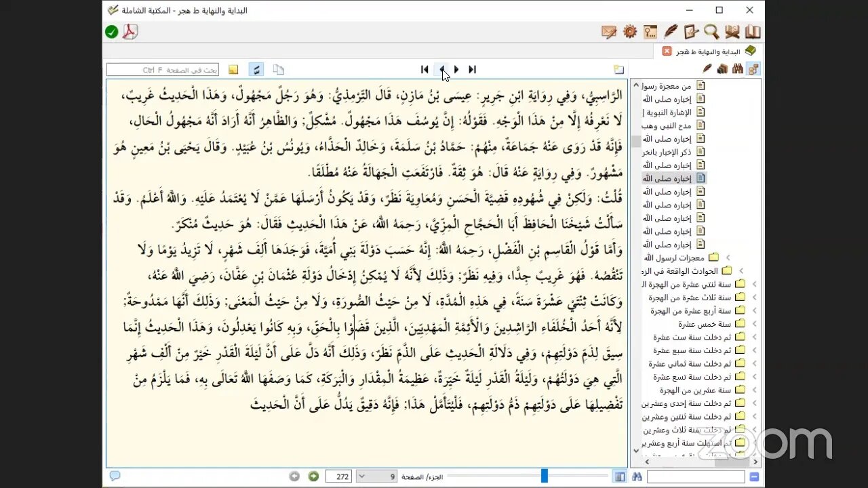Toggle the diacritics button beside the search box
The image size is (868, 488).
(256, 69)
